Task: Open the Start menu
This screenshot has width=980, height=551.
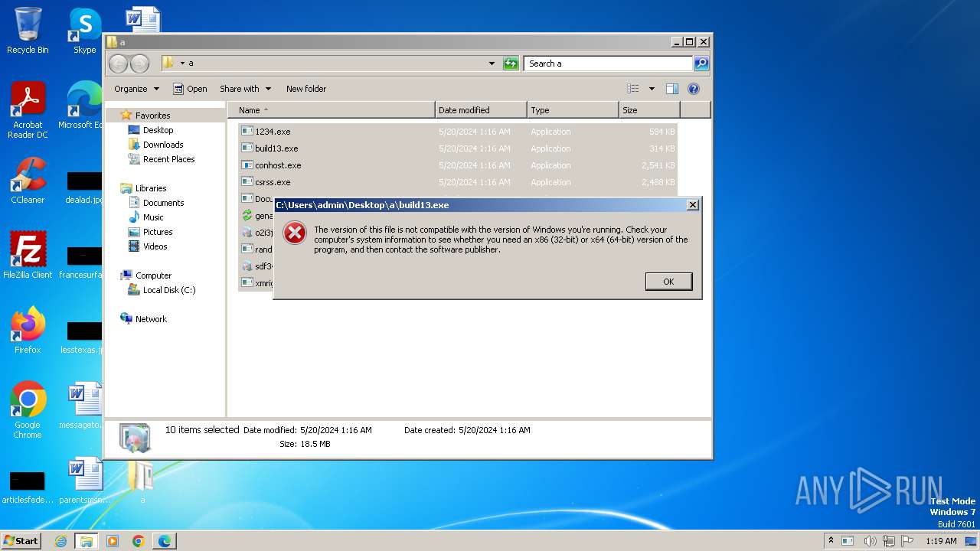Action: pos(21,540)
